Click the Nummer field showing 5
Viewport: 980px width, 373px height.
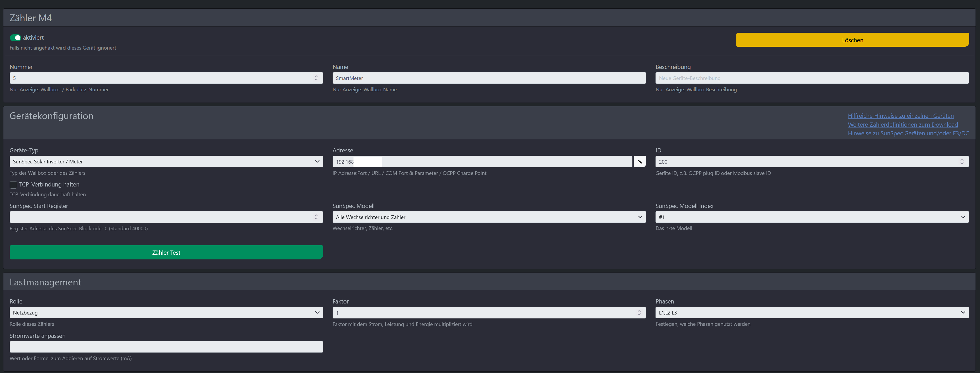tap(166, 78)
